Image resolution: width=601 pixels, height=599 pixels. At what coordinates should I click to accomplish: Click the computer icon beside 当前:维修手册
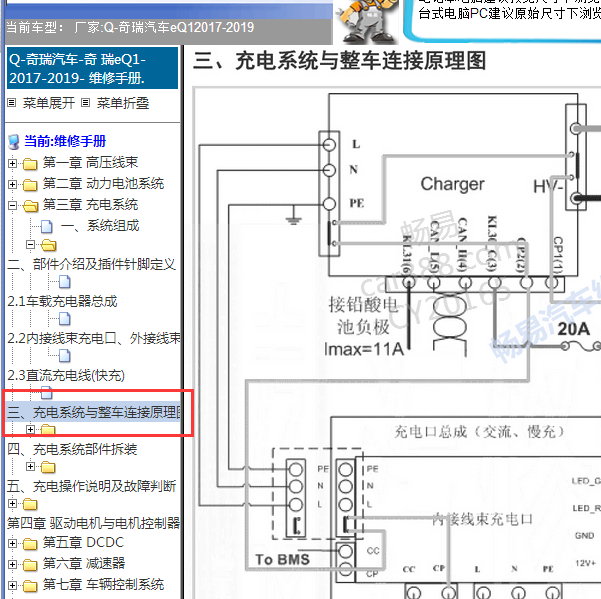coord(14,142)
